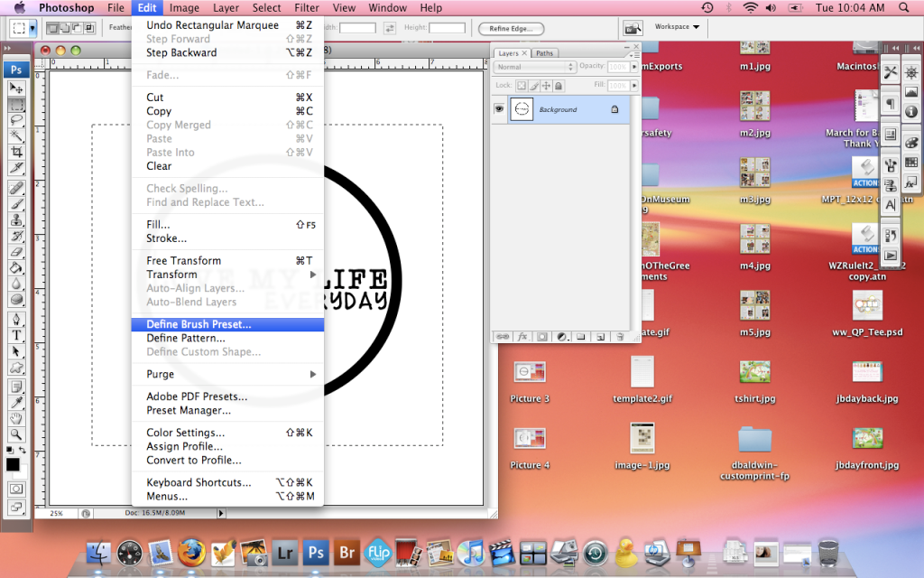Choose New selection mode in options bar
Image resolution: width=924 pixels, height=578 pixels.
point(51,28)
